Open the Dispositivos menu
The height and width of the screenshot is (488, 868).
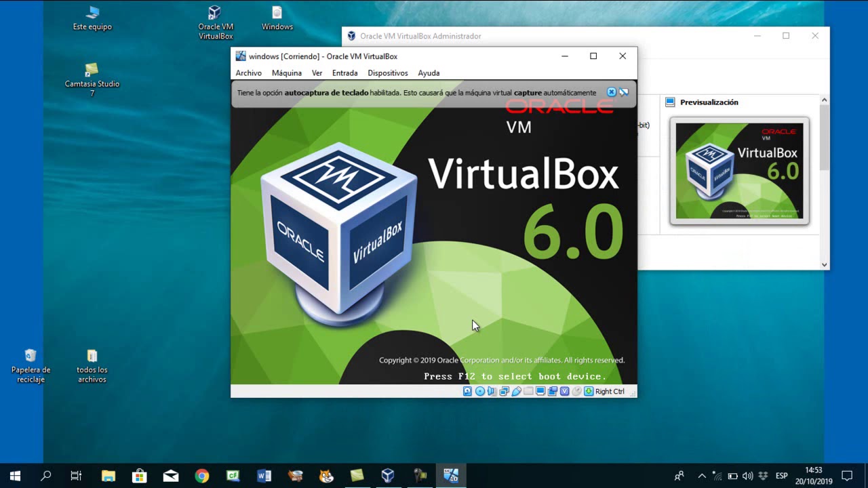[x=388, y=73]
